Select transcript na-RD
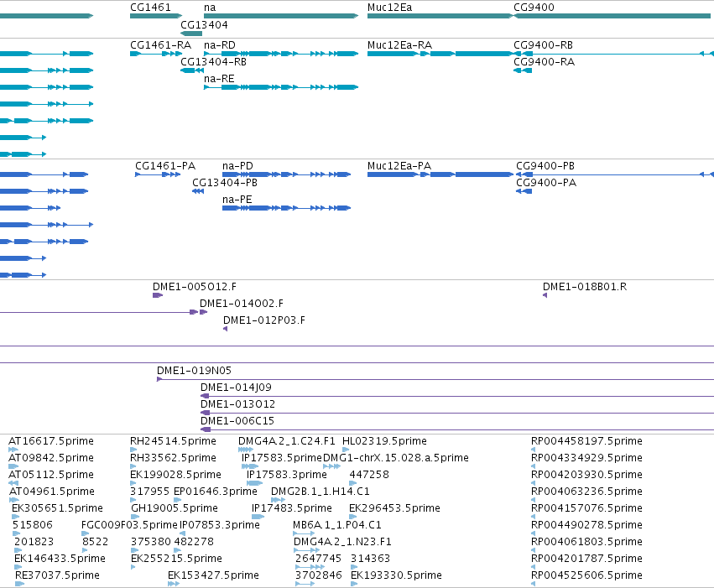 click(x=281, y=54)
